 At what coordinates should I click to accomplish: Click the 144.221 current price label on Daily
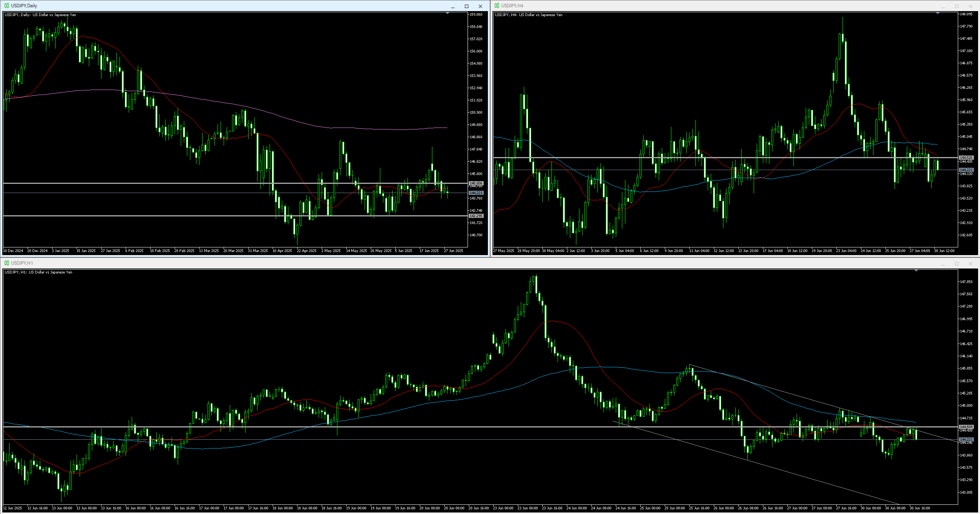pos(476,193)
